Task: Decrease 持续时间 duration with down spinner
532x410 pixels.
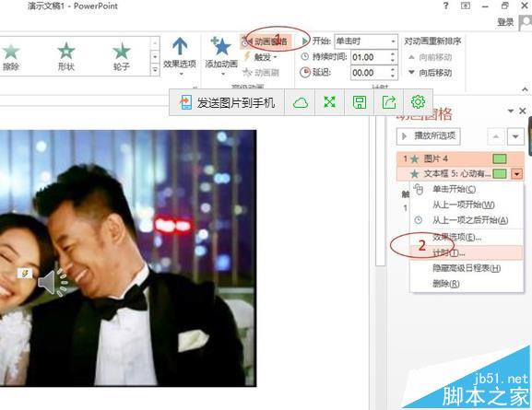Action: (x=393, y=61)
